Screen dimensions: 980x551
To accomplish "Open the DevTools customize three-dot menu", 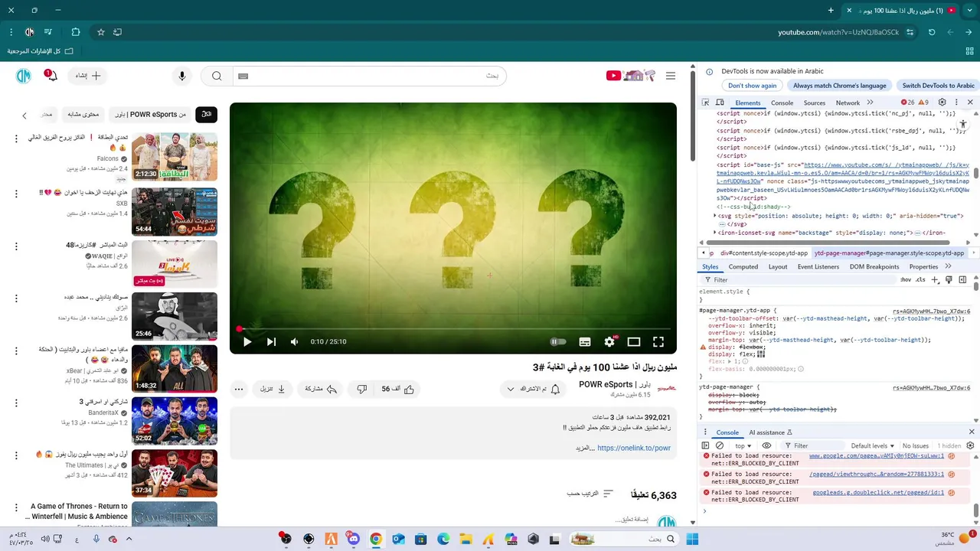I will 956,103.
